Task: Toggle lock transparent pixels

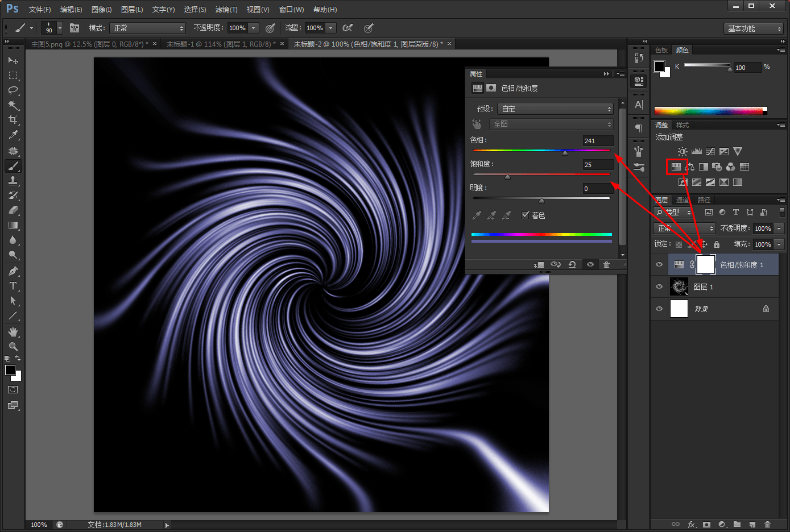Action: [x=679, y=244]
